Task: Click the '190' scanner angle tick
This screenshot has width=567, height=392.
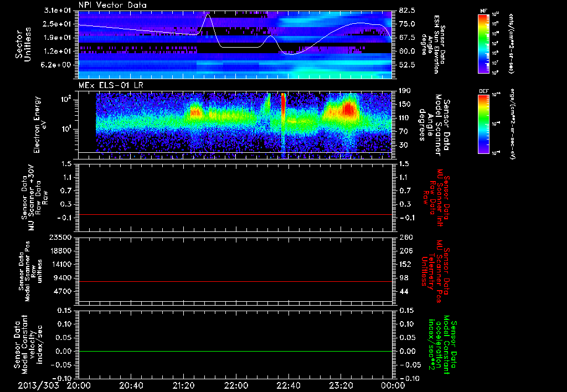Action: 405,91
